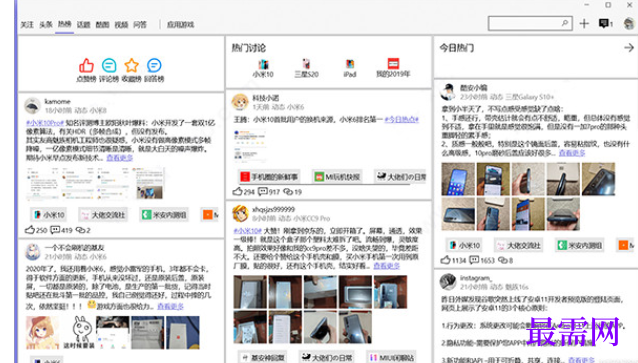Open the 应用游戏 section
This screenshot has height=363, width=638.
click(x=180, y=24)
